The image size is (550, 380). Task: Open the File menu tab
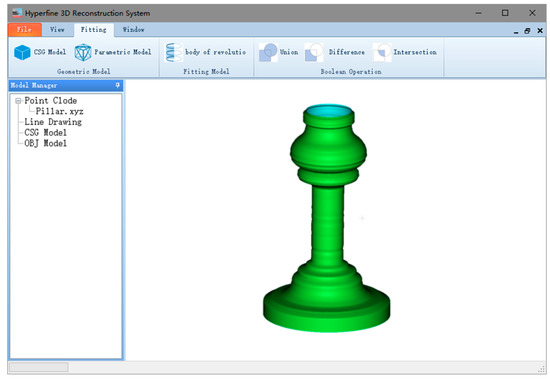(25, 30)
